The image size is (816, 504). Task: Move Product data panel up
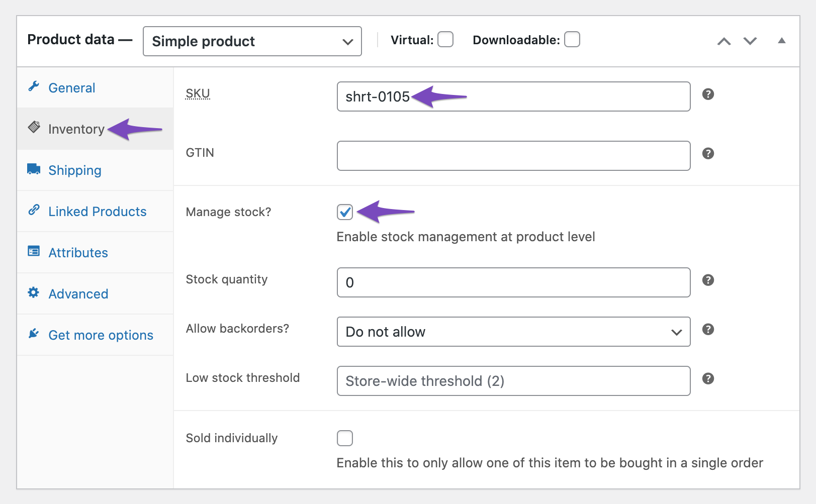(724, 41)
